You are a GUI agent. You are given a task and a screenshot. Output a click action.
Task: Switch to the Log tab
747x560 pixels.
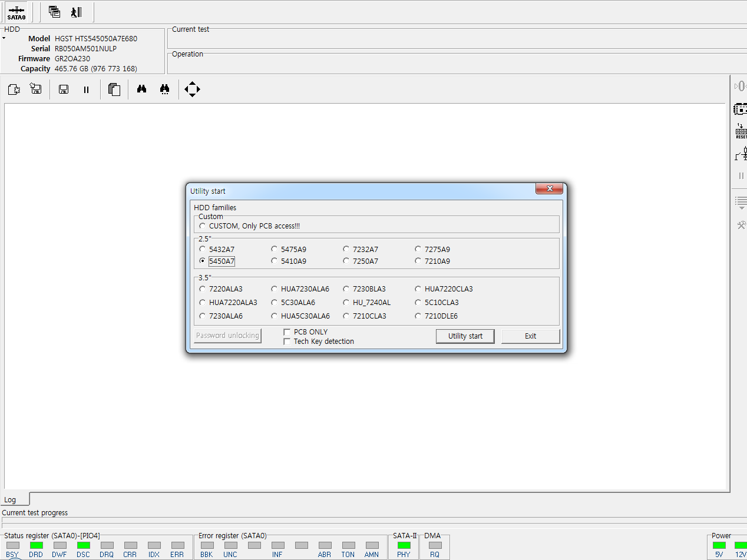coord(11,499)
